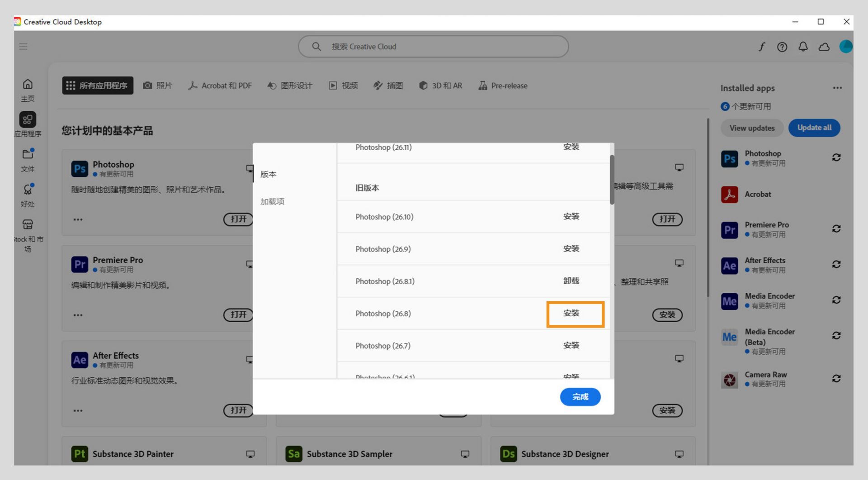Viewport: 868px width, 480px height.
Task: Click Substance 3D Painter Pt icon
Action: pos(80,454)
